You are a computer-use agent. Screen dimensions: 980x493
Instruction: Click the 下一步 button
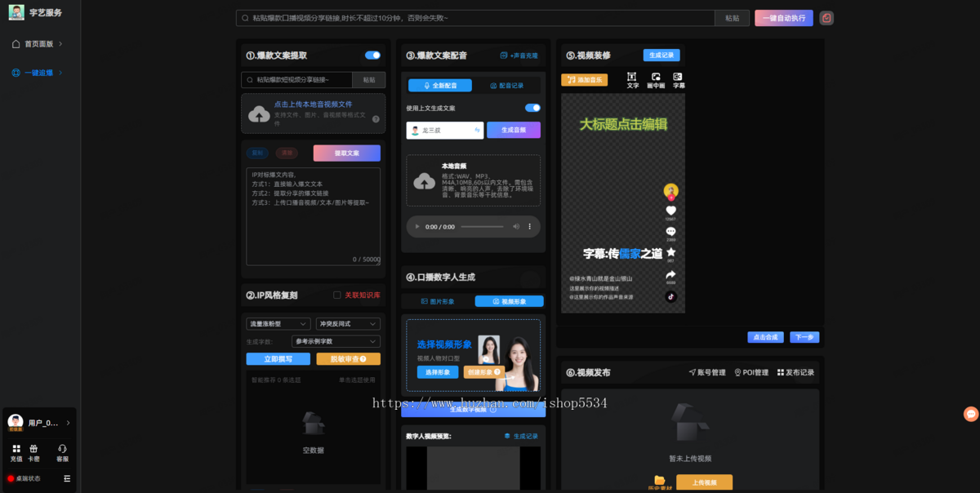[x=805, y=337]
